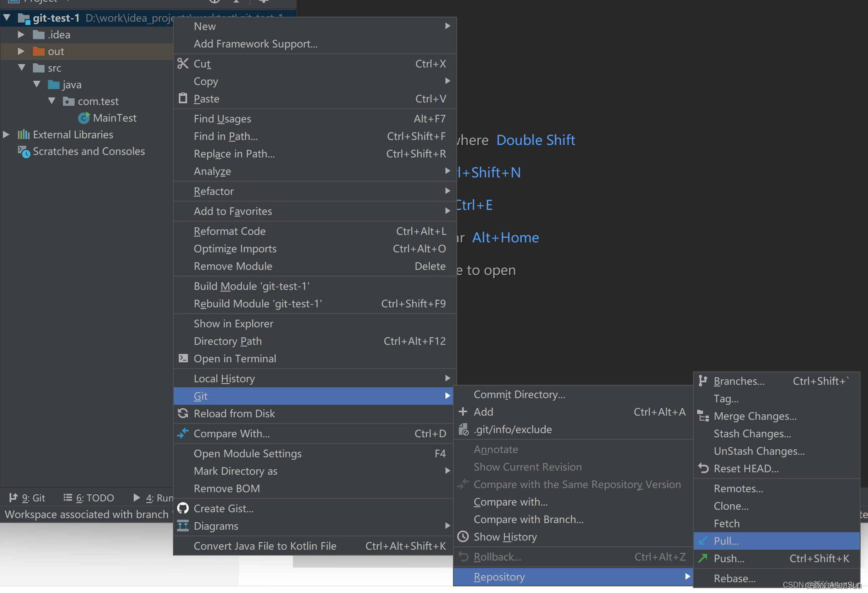Viewport: 868px width, 593px height.
Task: Select Directory Path menu item
Action: [x=315, y=341]
